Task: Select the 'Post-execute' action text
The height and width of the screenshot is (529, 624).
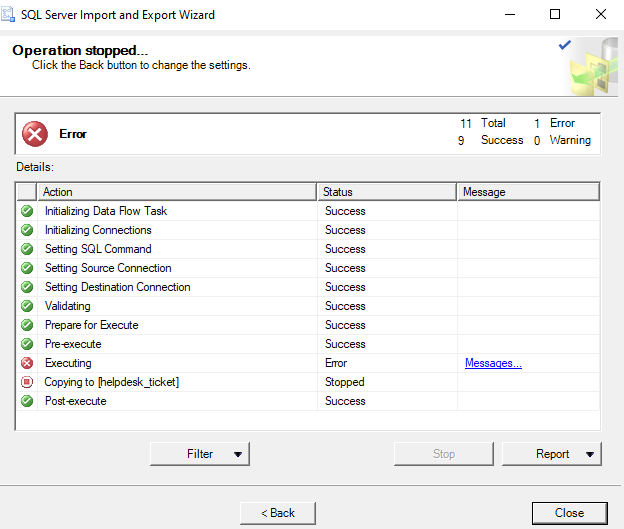Action: coord(76,401)
